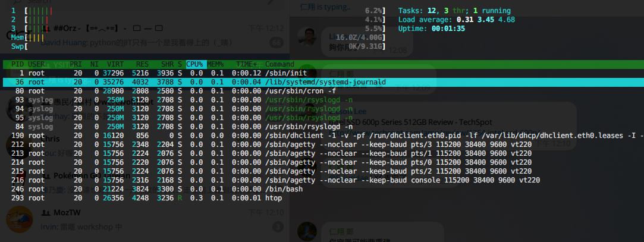Click the PRI column header in htop
The height and width of the screenshot is (242, 644).
coord(76,64)
